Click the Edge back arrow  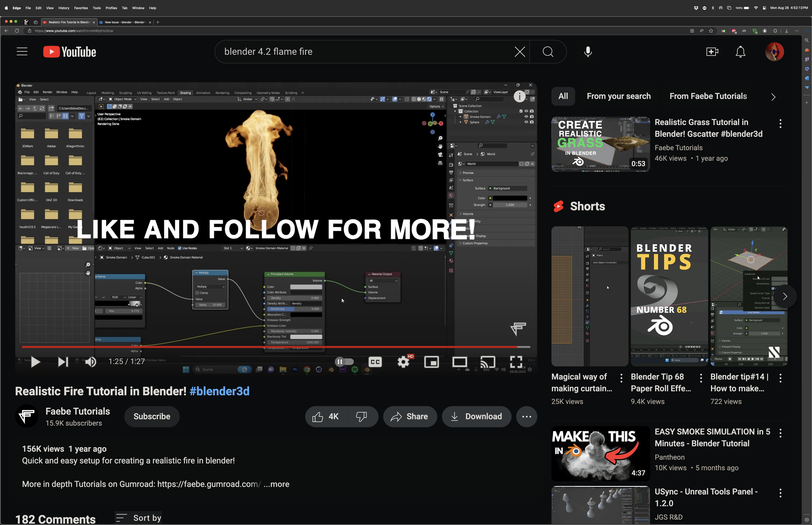7,31
